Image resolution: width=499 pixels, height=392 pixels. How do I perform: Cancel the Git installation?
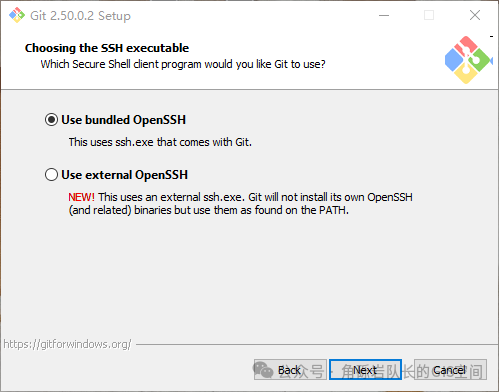pos(450,369)
